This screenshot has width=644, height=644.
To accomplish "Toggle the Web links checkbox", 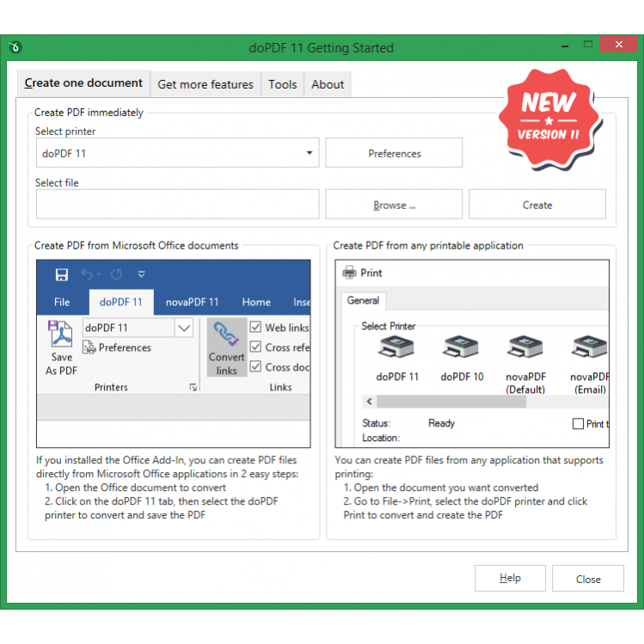I will click(255, 327).
